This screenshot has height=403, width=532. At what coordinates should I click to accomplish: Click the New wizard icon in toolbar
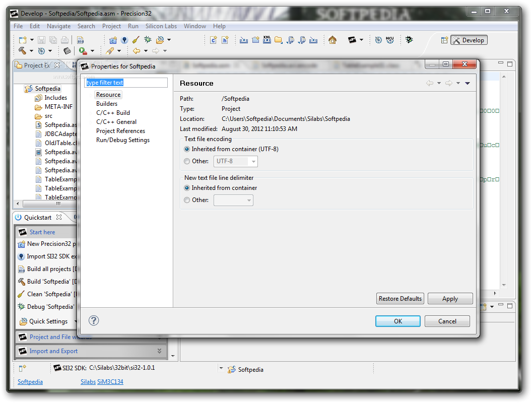coord(23,40)
